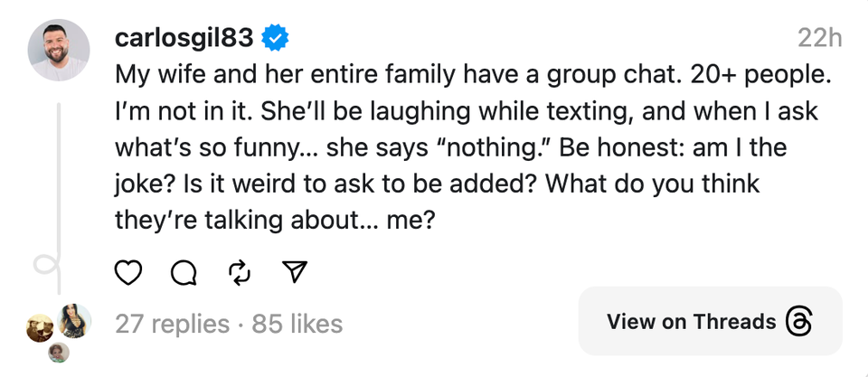Click the sepia replier avatar on the left

coord(40,327)
